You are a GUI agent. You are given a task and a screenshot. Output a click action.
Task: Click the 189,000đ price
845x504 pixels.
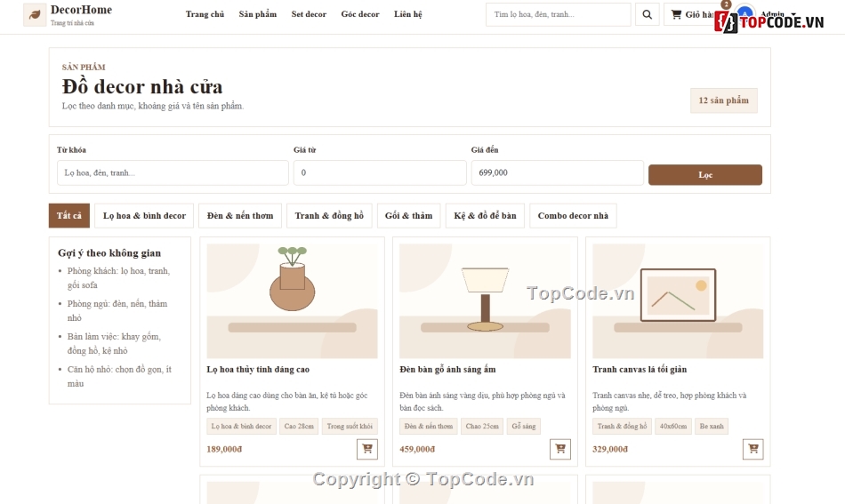(x=224, y=449)
